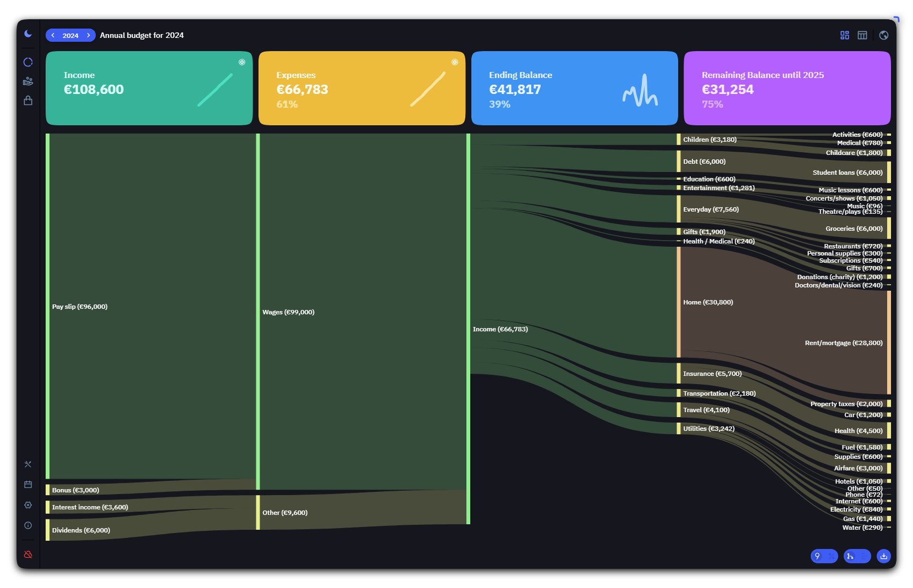Image resolution: width=913 pixels, height=588 pixels.
Task: Click the Health (€4,500) label
Action: (859, 431)
